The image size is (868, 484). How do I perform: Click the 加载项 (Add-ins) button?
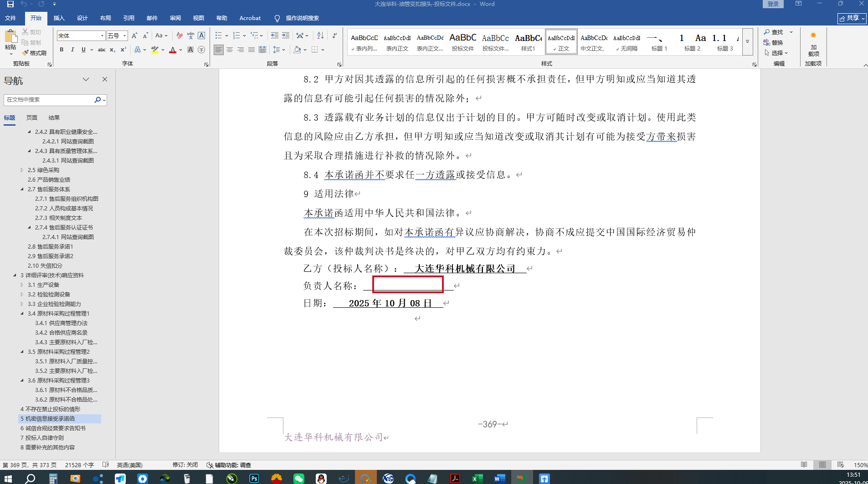[x=813, y=45]
